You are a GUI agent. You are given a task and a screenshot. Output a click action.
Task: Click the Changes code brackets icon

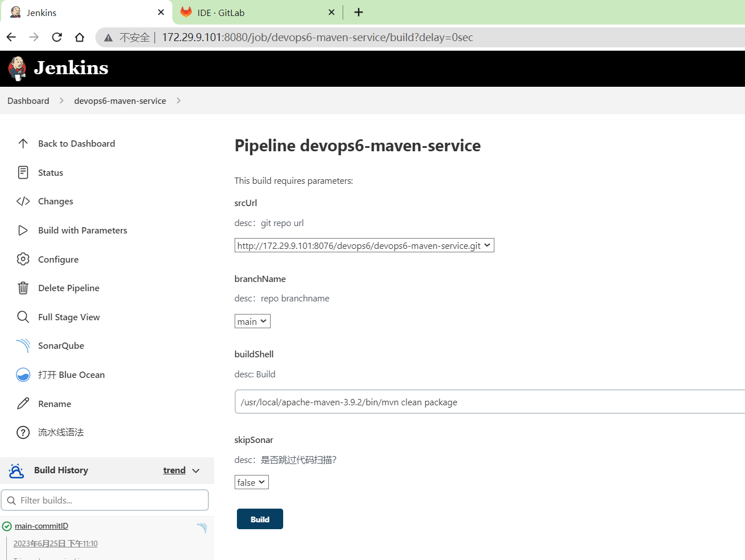point(23,201)
